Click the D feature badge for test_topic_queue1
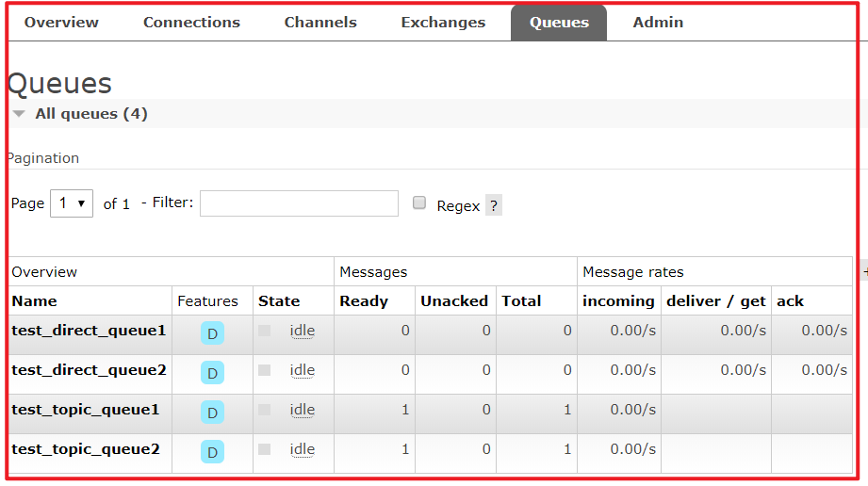868x486 pixels. pyautogui.click(x=212, y=413)
